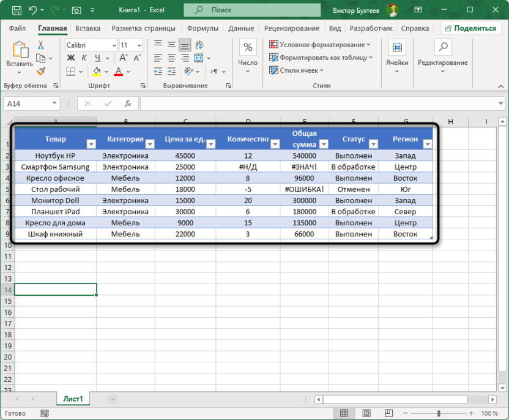Screen dimensions: 509x420
Task: Expand the Статус column filter dropdown
Action: click(372, 144)
